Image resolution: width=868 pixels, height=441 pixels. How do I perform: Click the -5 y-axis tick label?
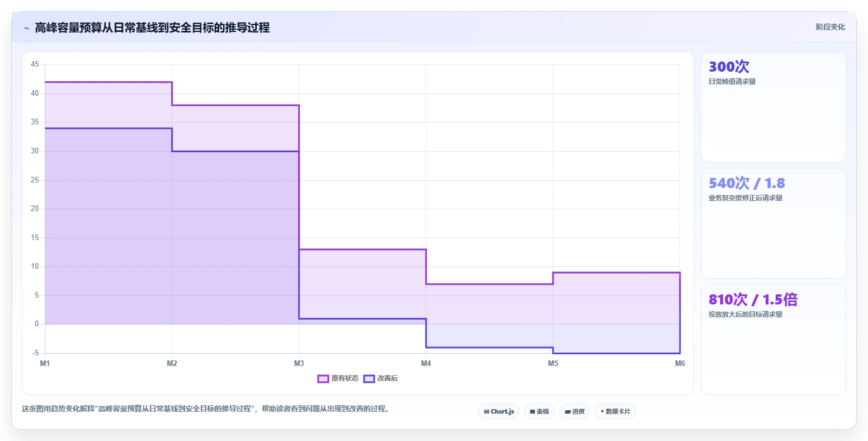[35, 353]
